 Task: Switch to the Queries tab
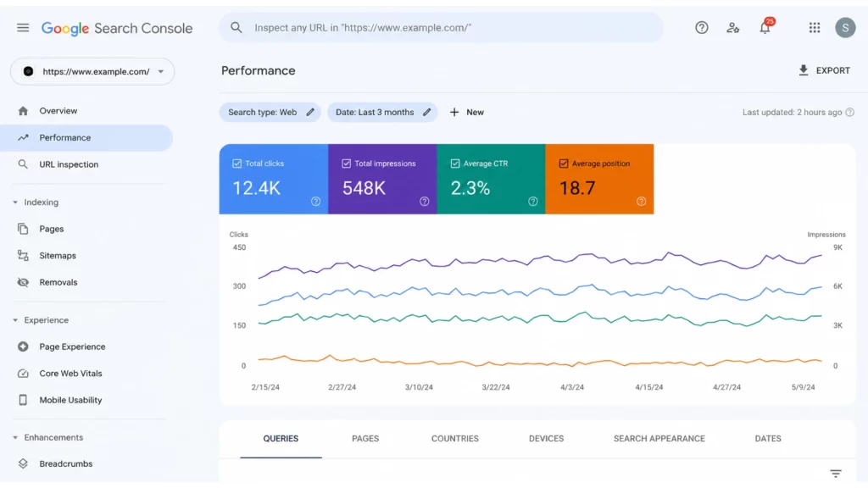pos(281,439)
